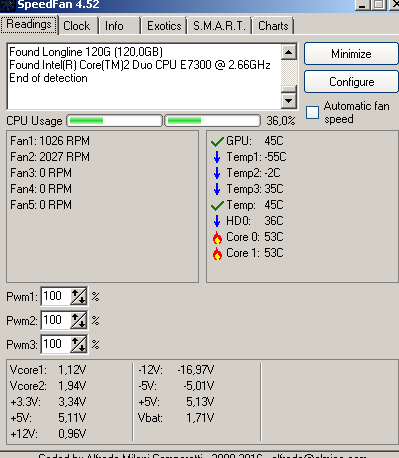The height and width of the screenshot is (458, 399).
Task: Click the log box scroll up arrow
Action: pos(288,52)
